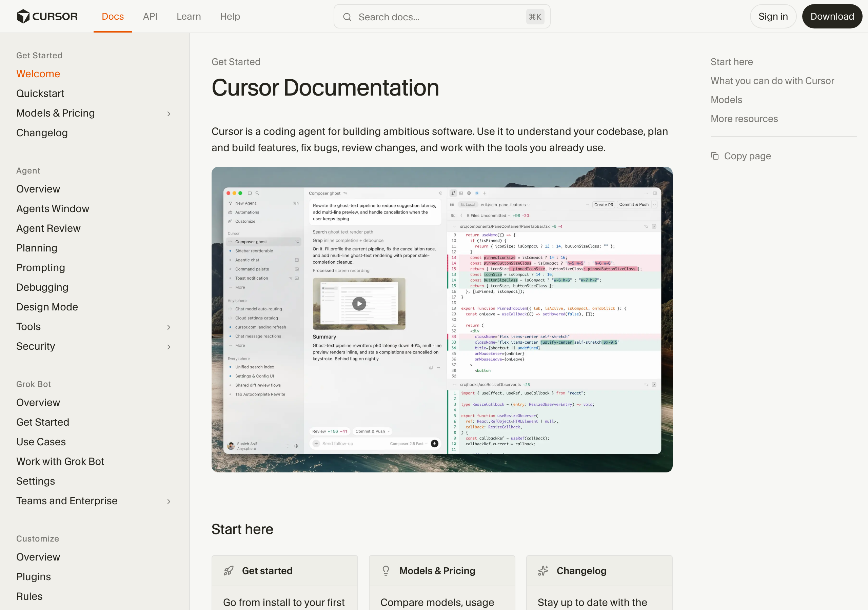The image size is (868, 610).
Task: Click the Create PR button in screenshot
Action: tap(604, 204)
